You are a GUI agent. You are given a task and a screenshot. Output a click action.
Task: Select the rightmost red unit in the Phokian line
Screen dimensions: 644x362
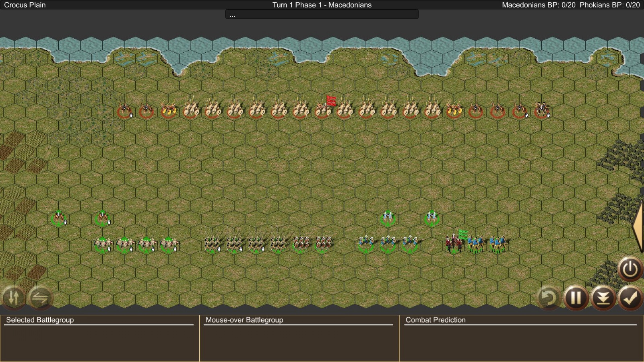[542, 109]
